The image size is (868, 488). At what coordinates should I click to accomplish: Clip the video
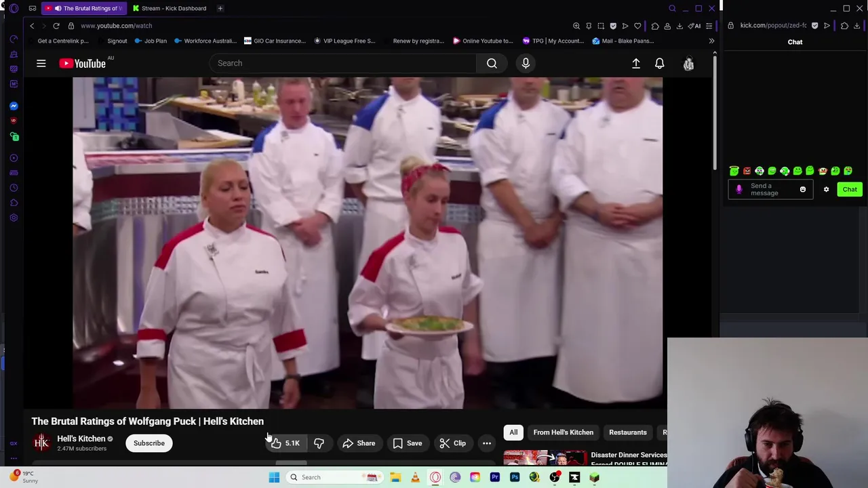coord(452,443)
